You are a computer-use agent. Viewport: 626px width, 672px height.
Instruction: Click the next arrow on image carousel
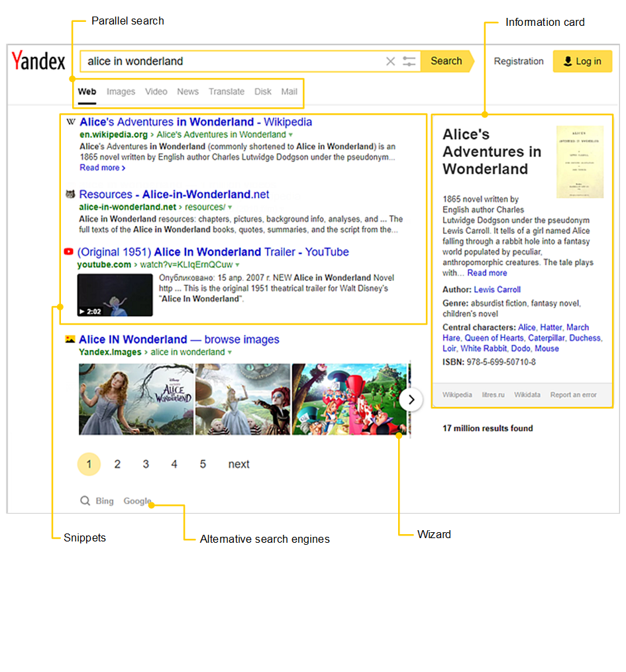[411, 400]
